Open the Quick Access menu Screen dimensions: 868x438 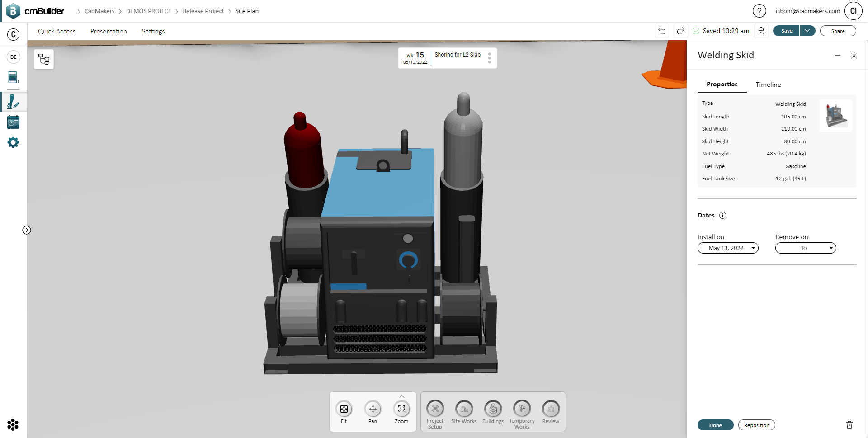pyautogui.click(x=57, y=31)
